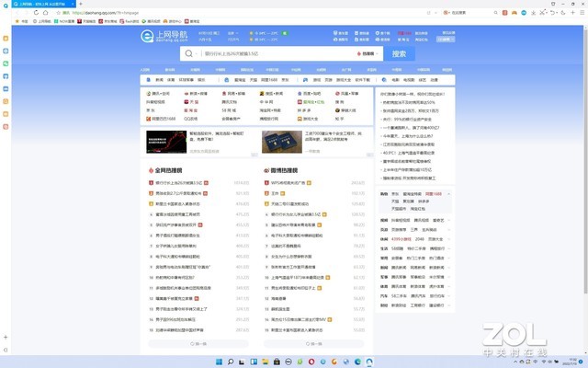Click the 阿里巴巴1688 site link
The height and width of the screenshot is (368, 588).
[164, 119]
